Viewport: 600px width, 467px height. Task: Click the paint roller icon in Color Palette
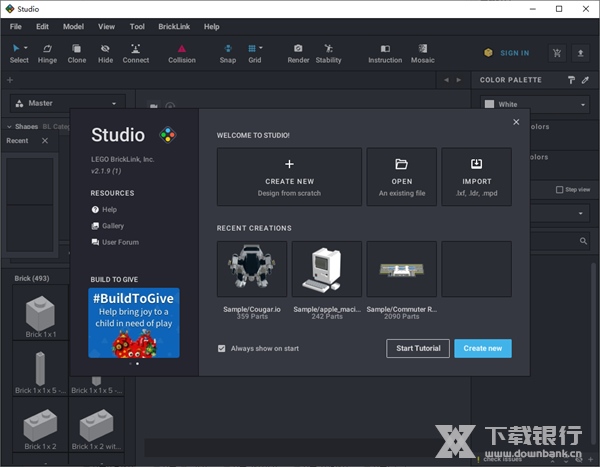coord(571,80)
